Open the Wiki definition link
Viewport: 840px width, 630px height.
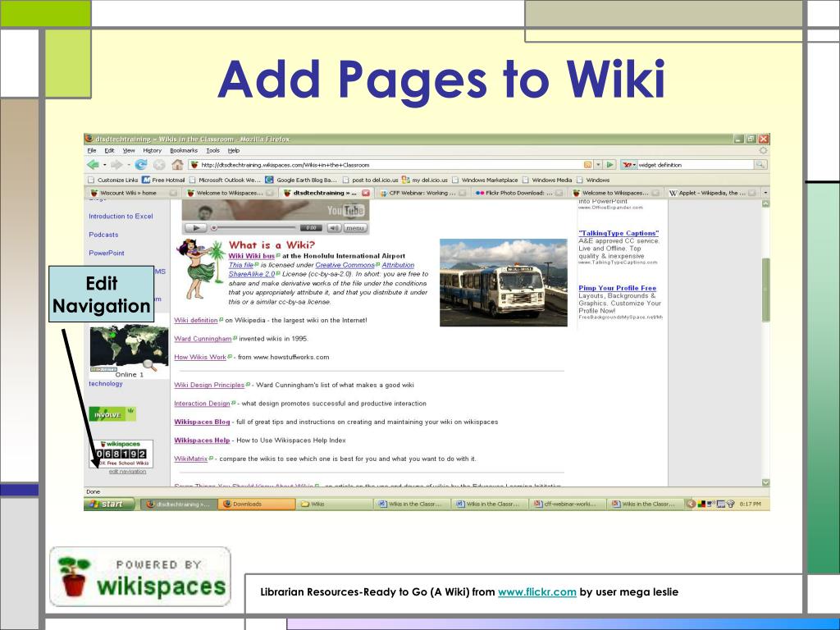click(196, 321)
